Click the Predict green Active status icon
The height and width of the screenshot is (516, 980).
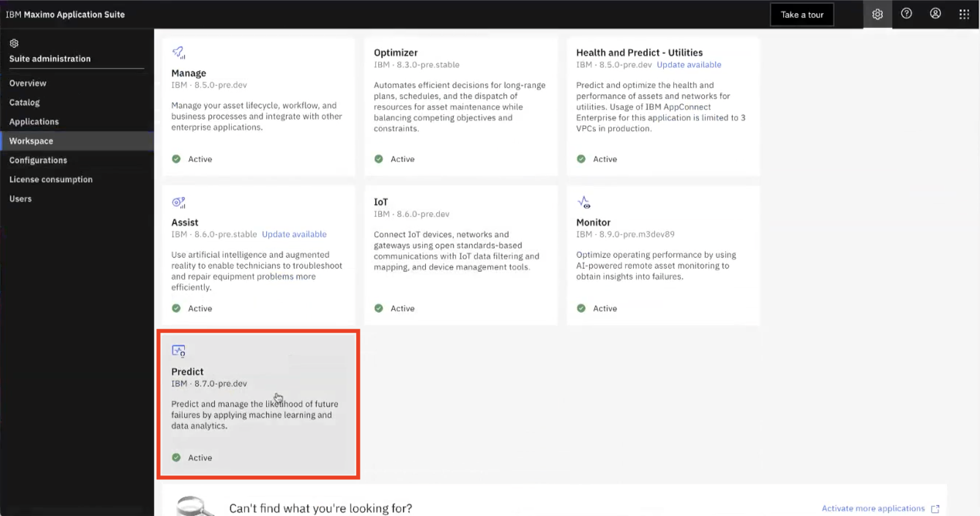(x=176, y=458)
